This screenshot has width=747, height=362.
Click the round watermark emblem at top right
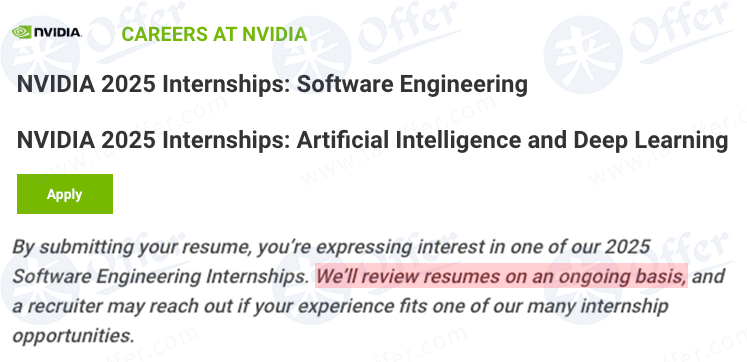[583, 54]
